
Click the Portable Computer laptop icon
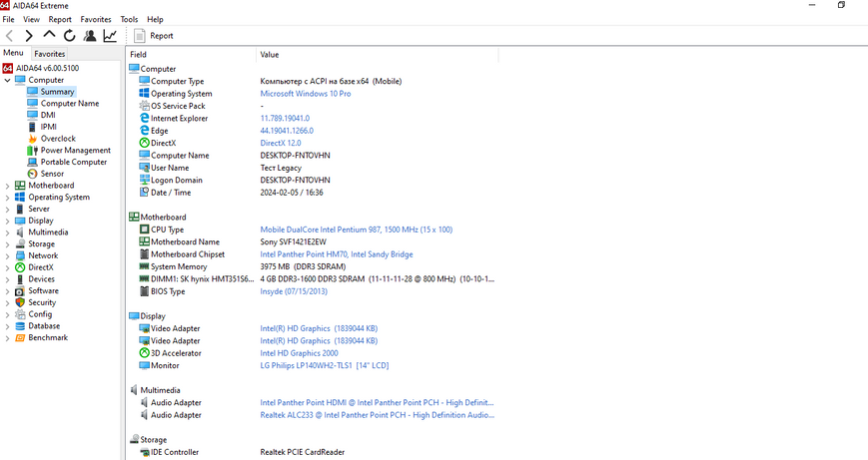click(32, 162)
